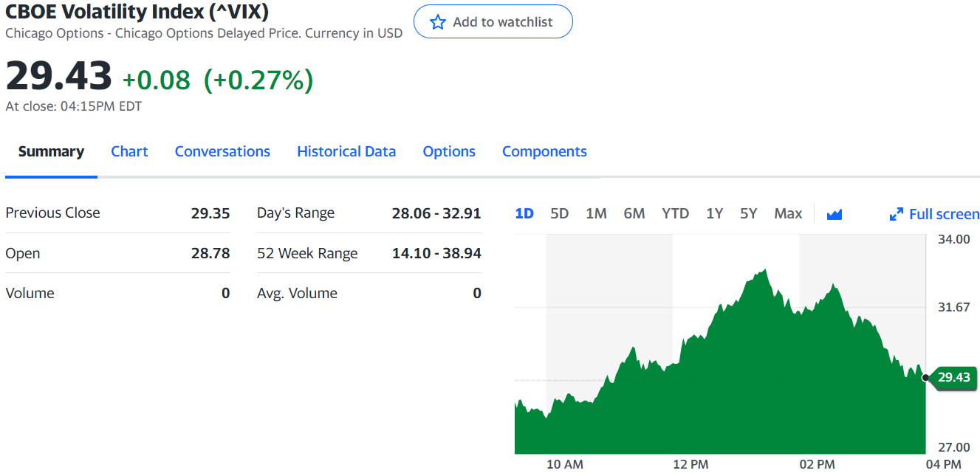The image size is (980, 476).
Task: Click the 10 AM time axis label
Action: 565,464
